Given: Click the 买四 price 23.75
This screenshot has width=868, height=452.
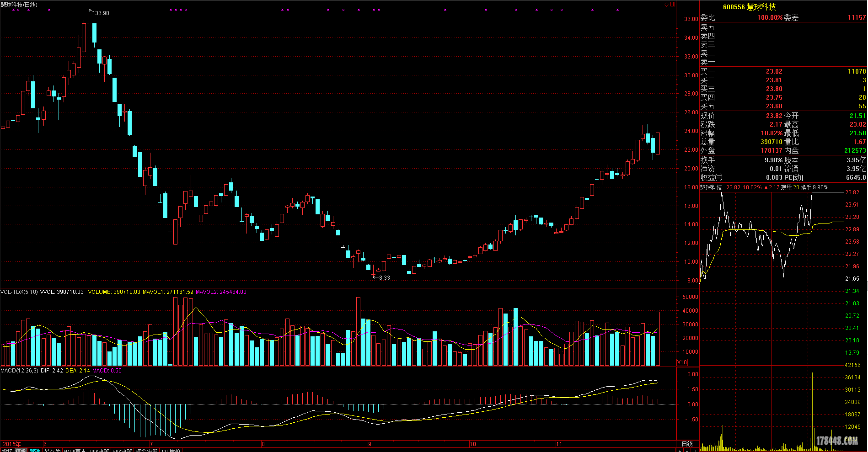Looking at the screenshot, I should click(x=774, y=97).
